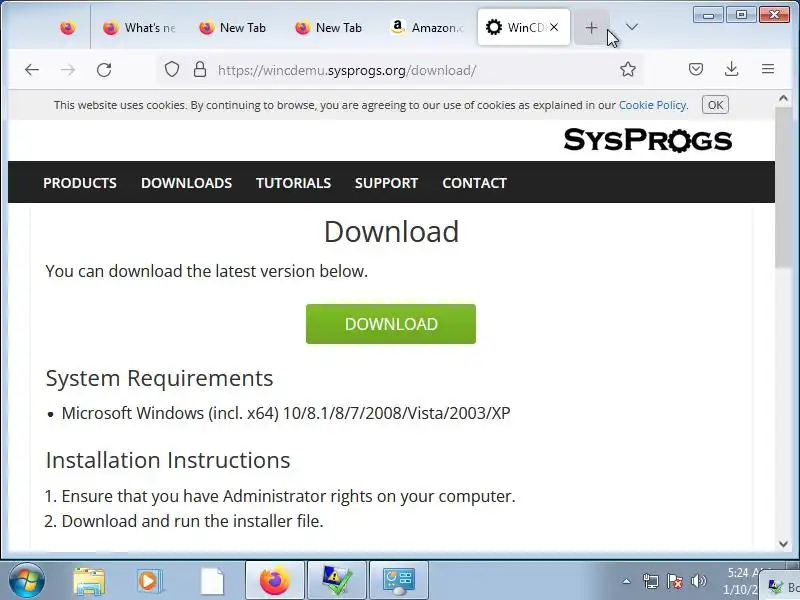Image resolution: width=800 pixels, height=600 pixels.
Task: Click the scrollbar up arrow
Action: click(x=783, y=98)
